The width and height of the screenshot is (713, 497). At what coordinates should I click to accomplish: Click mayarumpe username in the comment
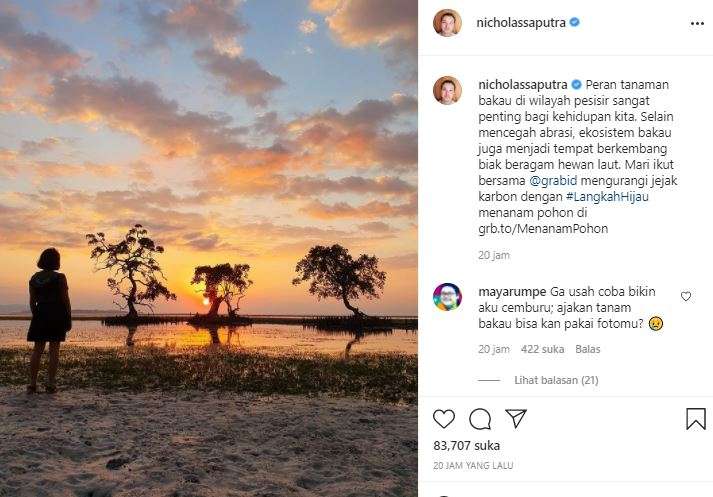click(x=510, y=290)
